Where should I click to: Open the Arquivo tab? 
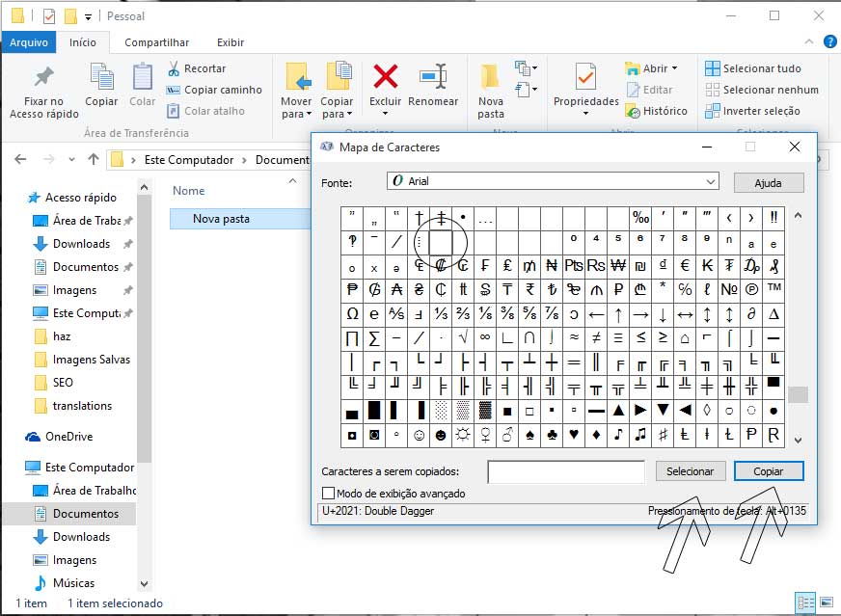(29, 42)
